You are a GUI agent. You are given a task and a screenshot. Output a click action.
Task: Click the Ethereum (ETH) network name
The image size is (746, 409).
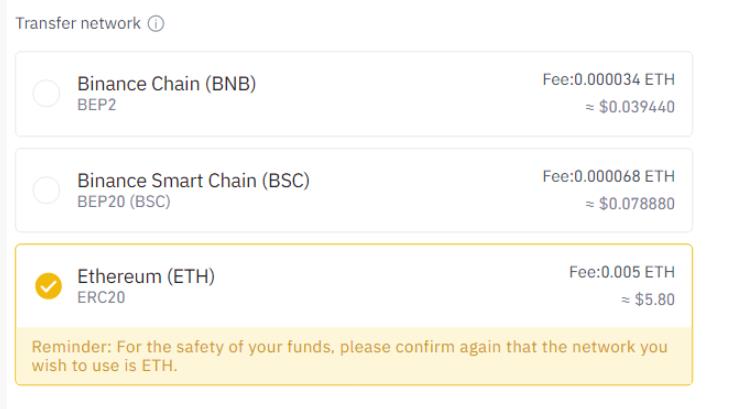tap(146, 276)
